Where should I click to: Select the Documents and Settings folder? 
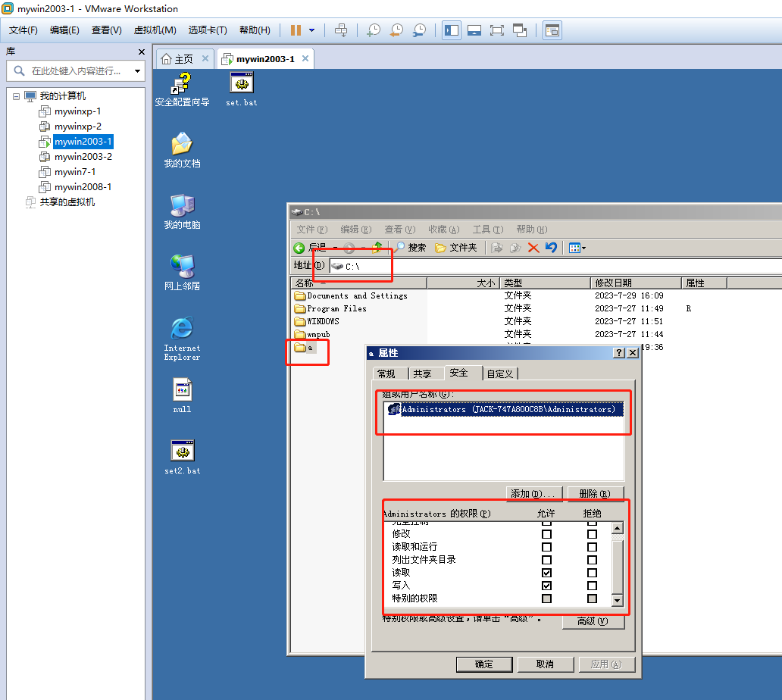(x=351, y=295)
